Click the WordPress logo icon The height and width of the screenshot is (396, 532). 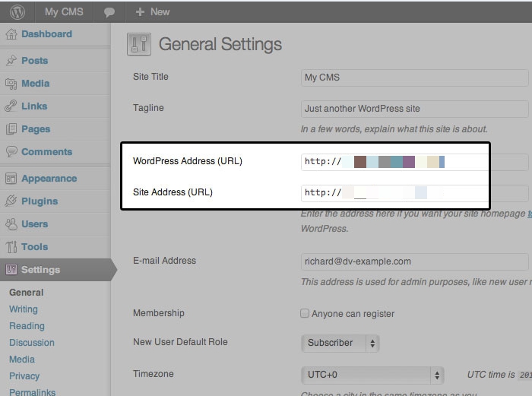pyautogui.click(x=17, y=12)
